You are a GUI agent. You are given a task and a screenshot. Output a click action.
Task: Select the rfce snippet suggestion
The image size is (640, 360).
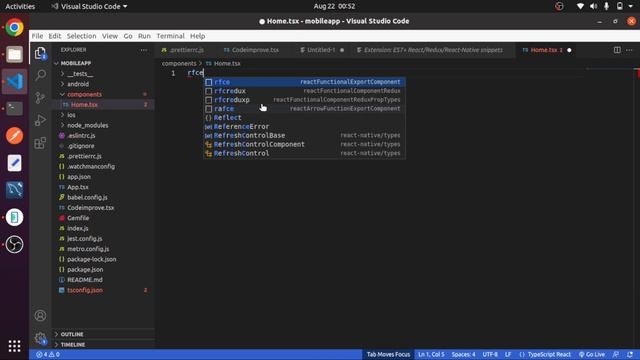[x=304, y=82]
